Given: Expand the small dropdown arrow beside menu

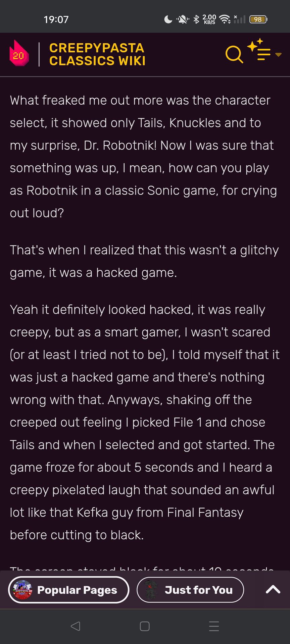Looking at the screenshot, I should coord(278,54).
